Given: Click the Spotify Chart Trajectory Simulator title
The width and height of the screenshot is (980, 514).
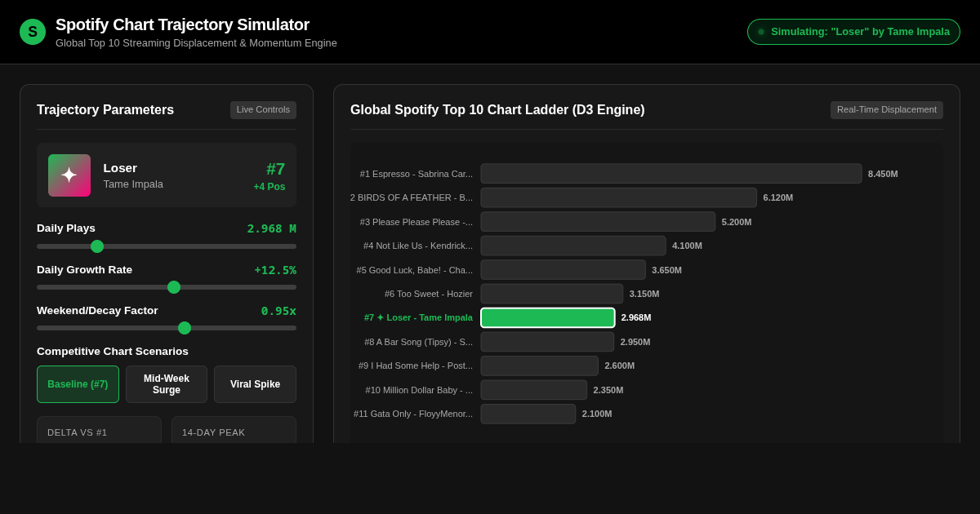Looking at the screenshot, I should (182, 24).
